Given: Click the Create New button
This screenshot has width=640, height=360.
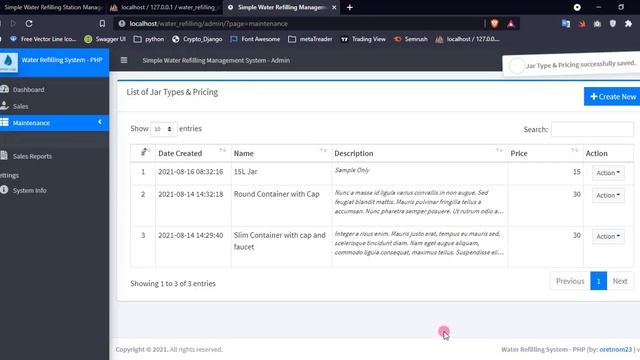Looking at the screenshot, I should (x=612, y=97).
